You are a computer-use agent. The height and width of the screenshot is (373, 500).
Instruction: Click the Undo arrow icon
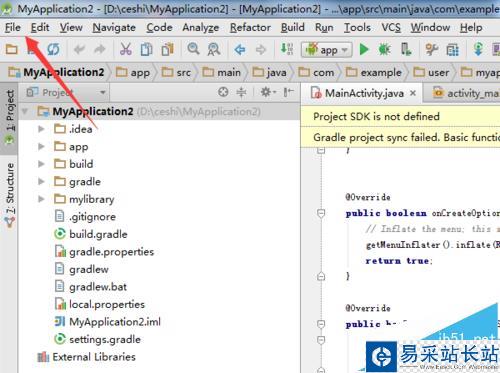pyautogui.click(x=79, y=50)
